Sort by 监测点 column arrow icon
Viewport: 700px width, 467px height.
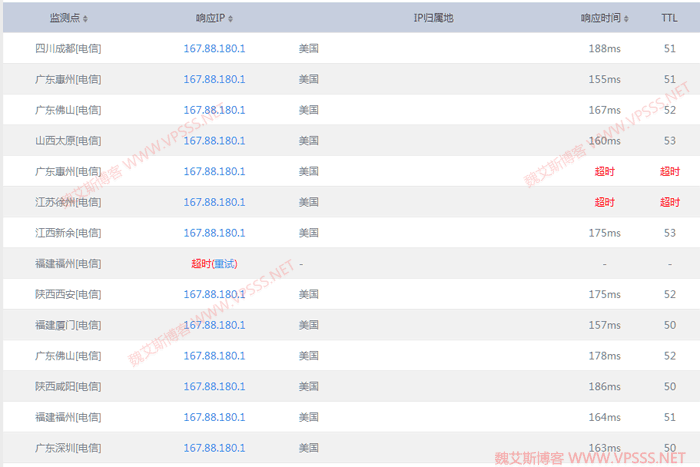pos(85,18)
